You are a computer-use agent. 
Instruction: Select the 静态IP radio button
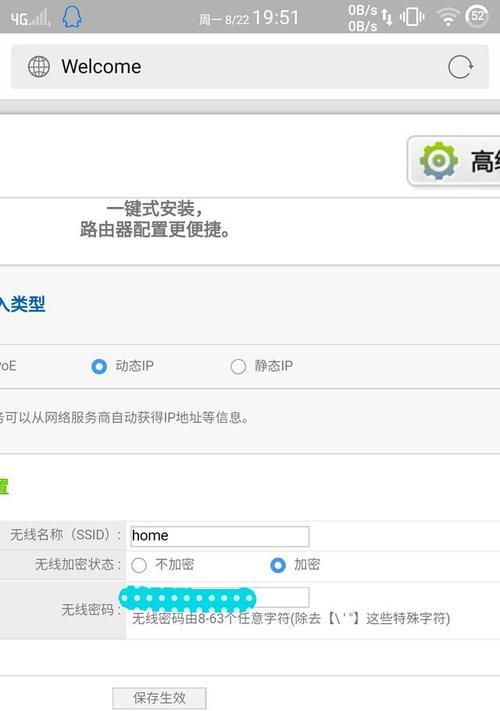click(x=238, y=366)
